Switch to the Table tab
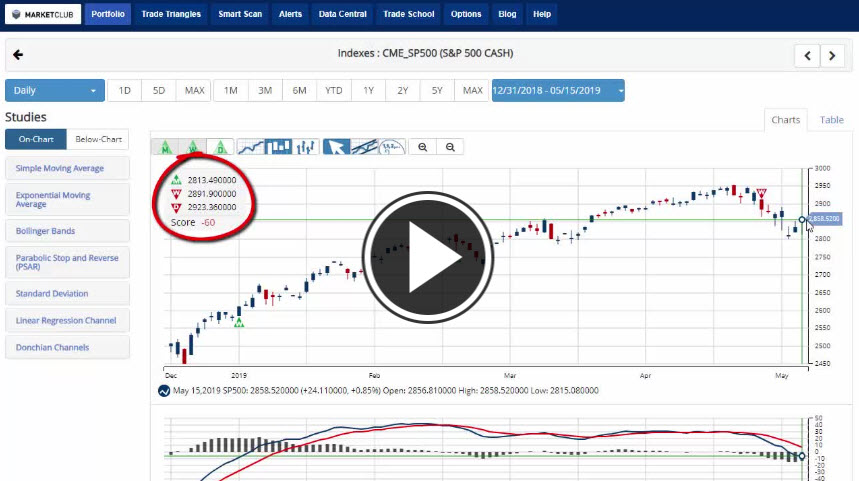Image resolution: width=859 pixels, height=481 pixels. point(831,120)
